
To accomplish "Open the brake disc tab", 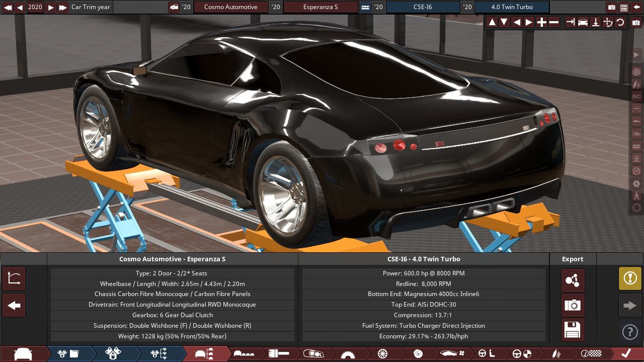I will (x=418, y=353).
